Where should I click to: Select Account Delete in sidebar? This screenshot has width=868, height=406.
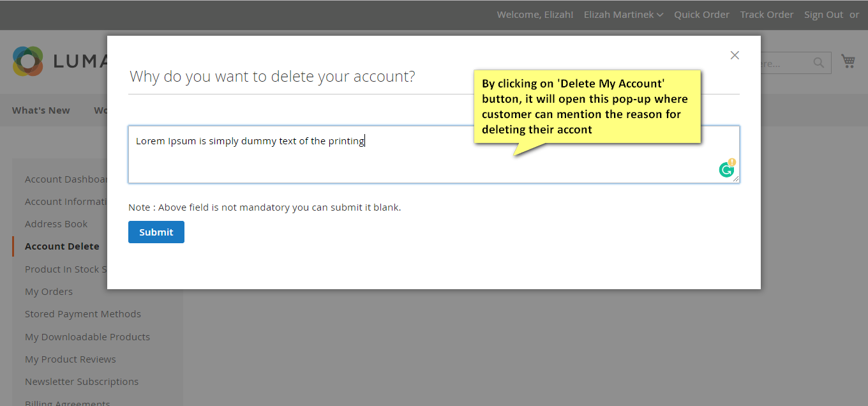[62, 246]
